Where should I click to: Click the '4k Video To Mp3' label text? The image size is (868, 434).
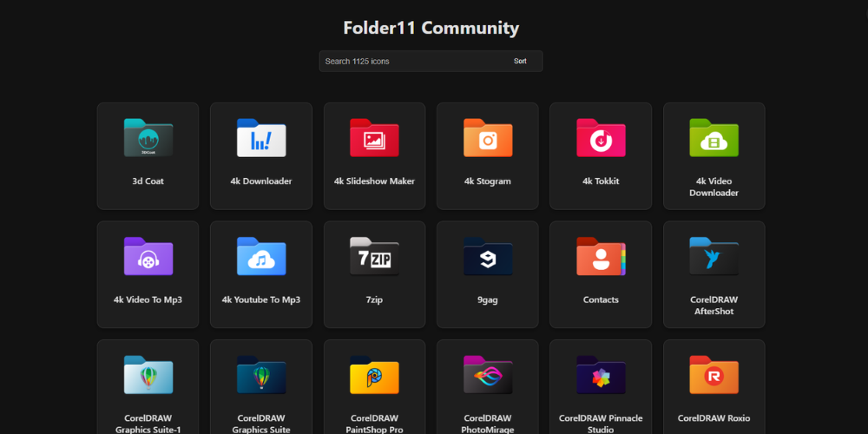[148, 299]
